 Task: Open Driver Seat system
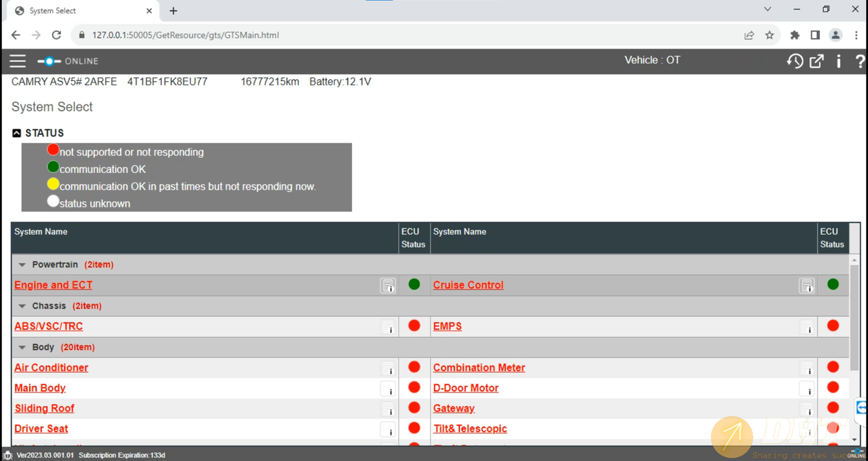41,429
